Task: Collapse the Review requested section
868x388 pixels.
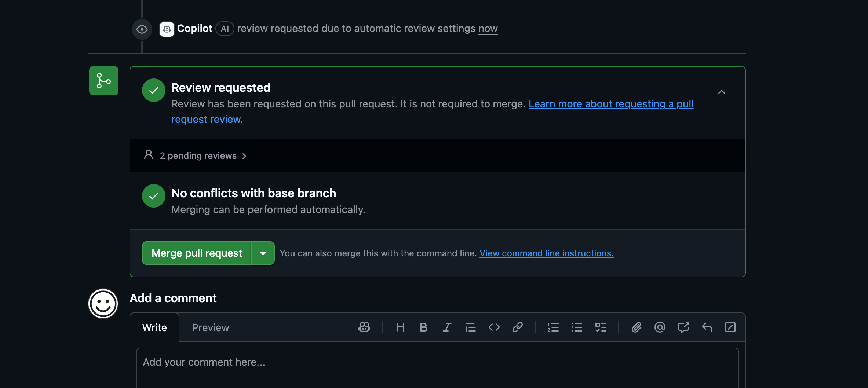Action: (721, 92)
